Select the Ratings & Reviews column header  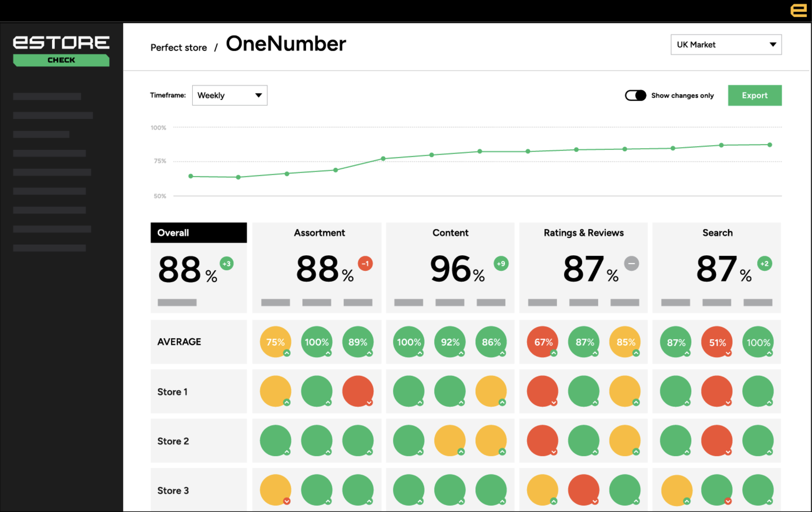click(583, 233)
